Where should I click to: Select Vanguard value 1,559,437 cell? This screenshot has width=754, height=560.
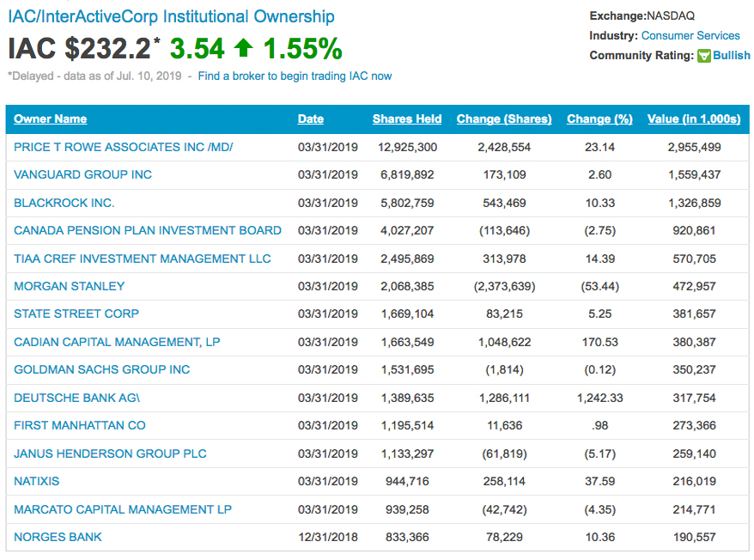click(695, 174)
